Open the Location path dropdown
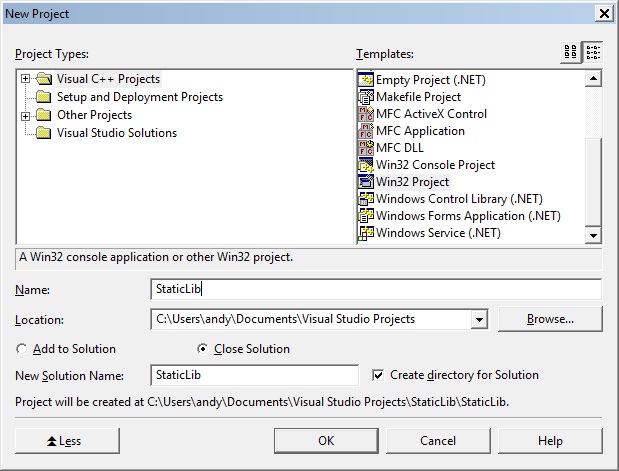The image size is (619, 471). tap(479, 319)
